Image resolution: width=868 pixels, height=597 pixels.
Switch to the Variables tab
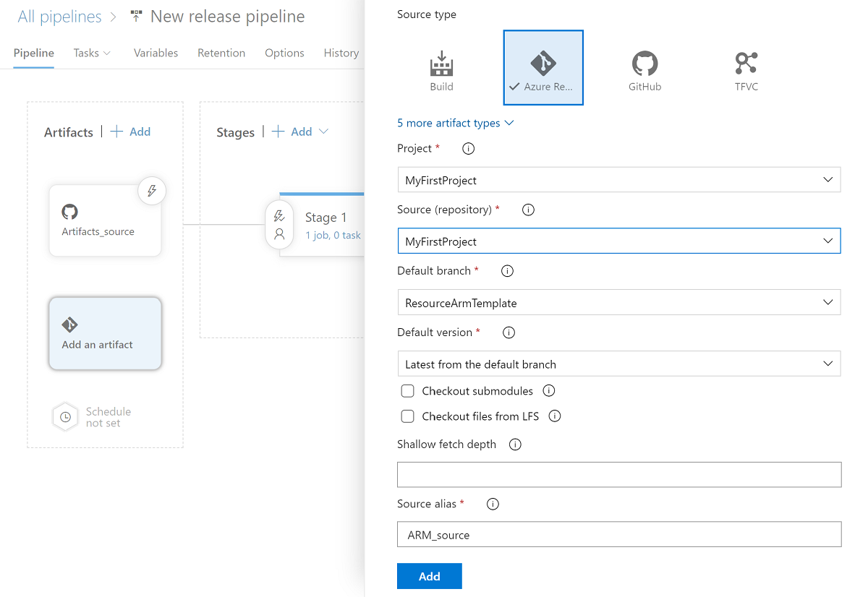(156, 53)
